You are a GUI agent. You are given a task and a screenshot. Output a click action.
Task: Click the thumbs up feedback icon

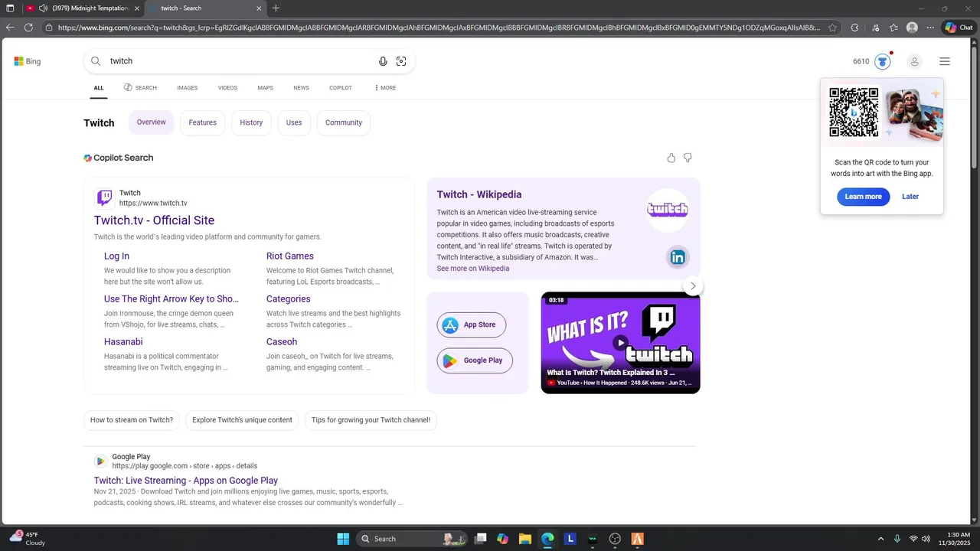671,158
